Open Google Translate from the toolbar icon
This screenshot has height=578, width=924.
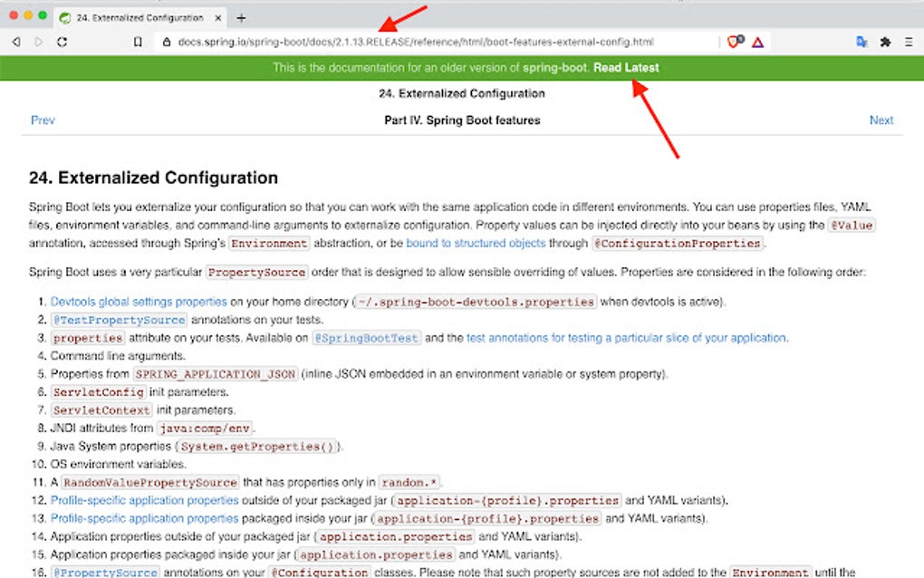(x=861, y=41)
